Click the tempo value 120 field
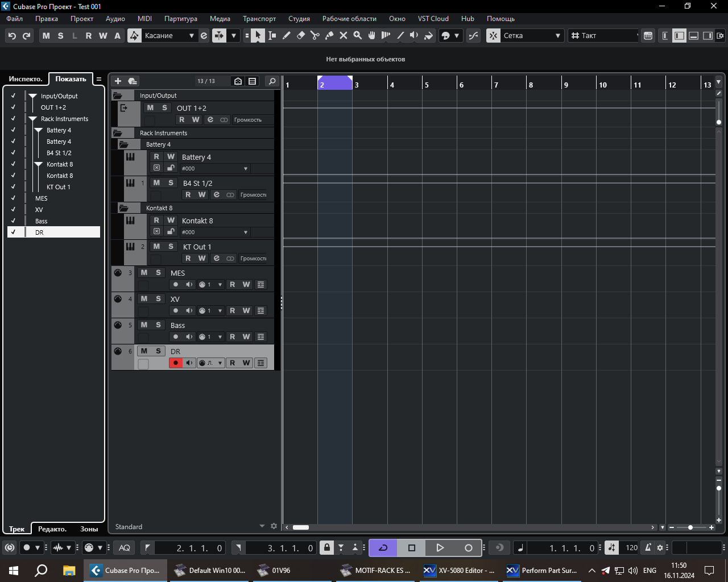Screen dimensions: 728x582 (631, 548)
